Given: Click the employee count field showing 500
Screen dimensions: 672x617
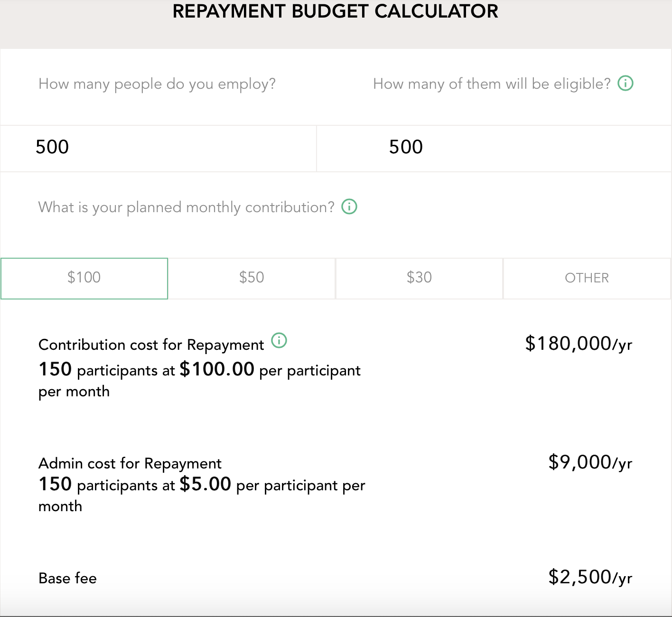Looking at the screenshot, I should pos(158,148).
